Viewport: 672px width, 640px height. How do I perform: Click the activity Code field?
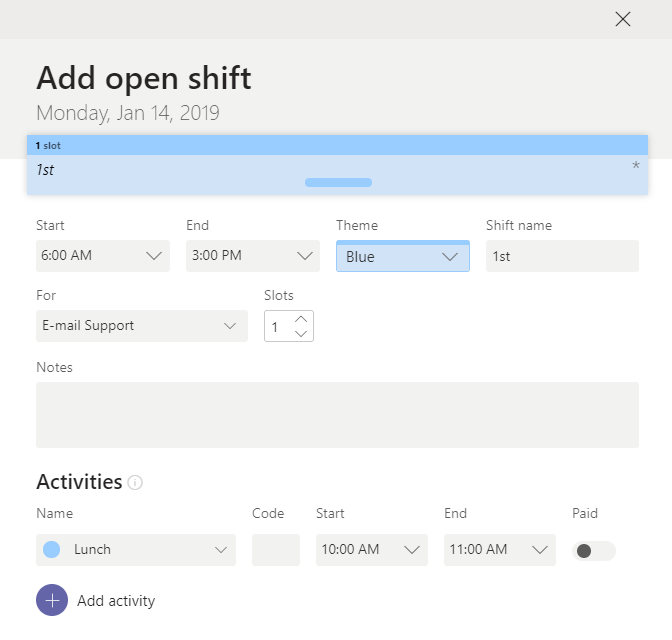point(275,550)
